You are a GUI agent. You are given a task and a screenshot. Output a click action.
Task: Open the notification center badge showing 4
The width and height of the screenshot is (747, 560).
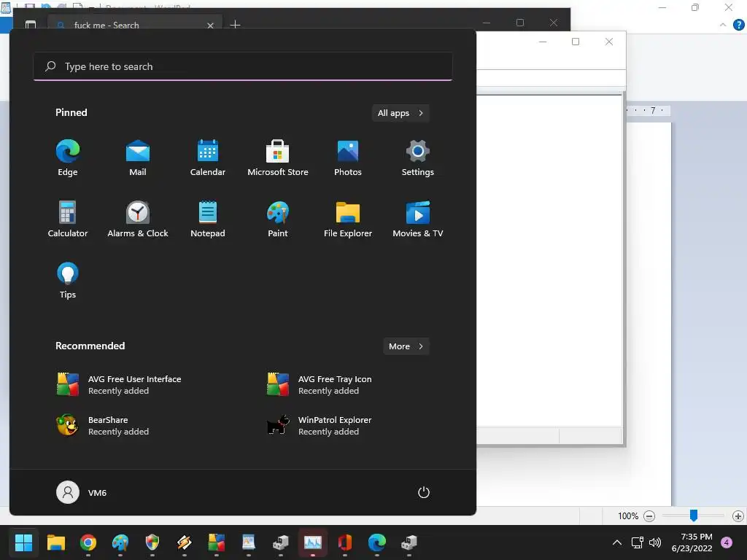click(727, 542)
